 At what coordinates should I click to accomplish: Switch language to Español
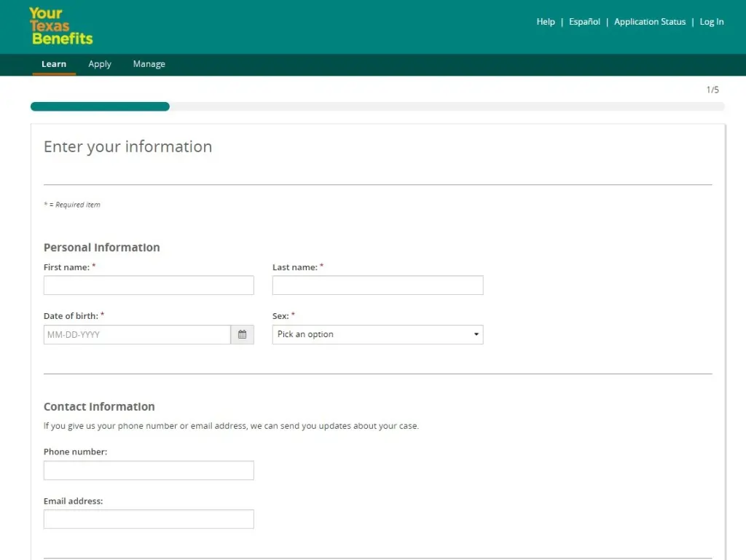point(584,22)
